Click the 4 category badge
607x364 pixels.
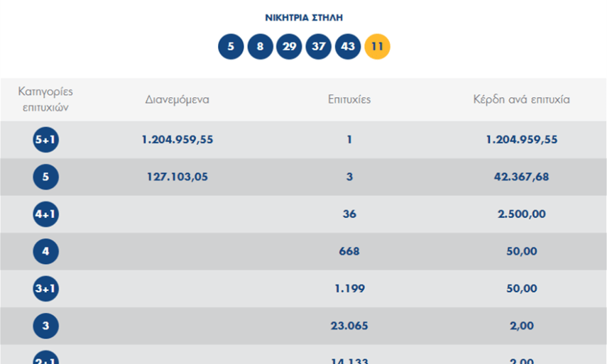click(45, 251)
